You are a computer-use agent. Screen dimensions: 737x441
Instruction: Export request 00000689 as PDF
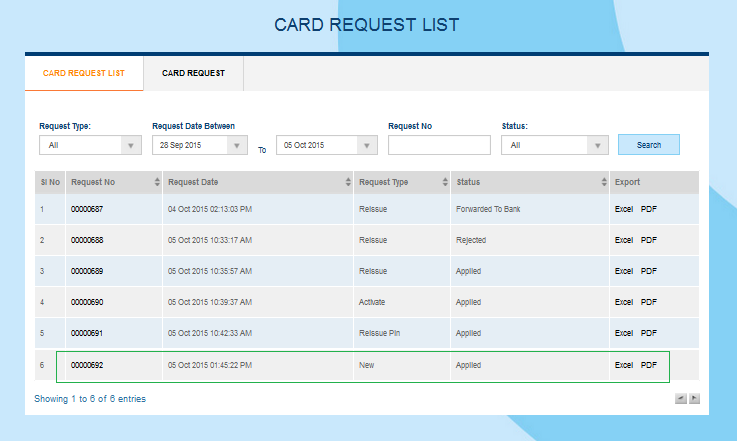[x=649, y=271]
